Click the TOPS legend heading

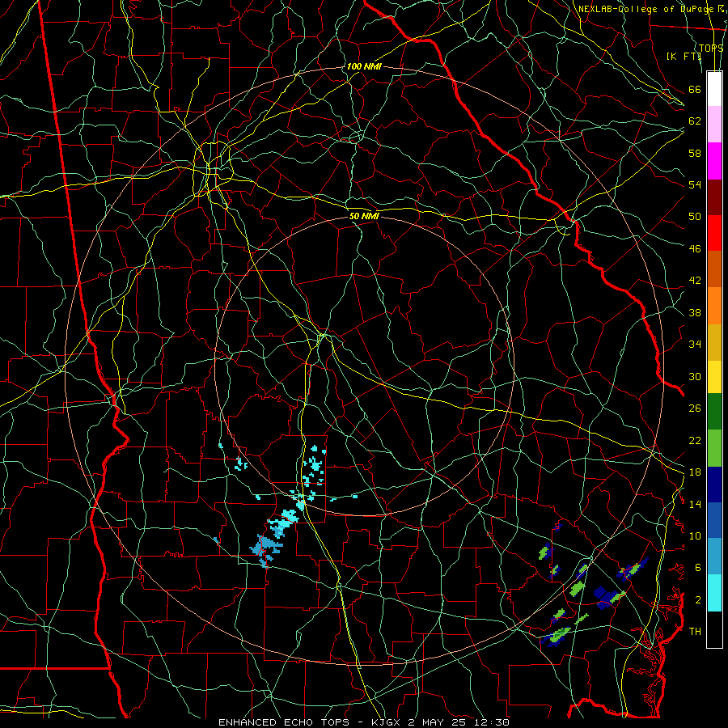711,48
